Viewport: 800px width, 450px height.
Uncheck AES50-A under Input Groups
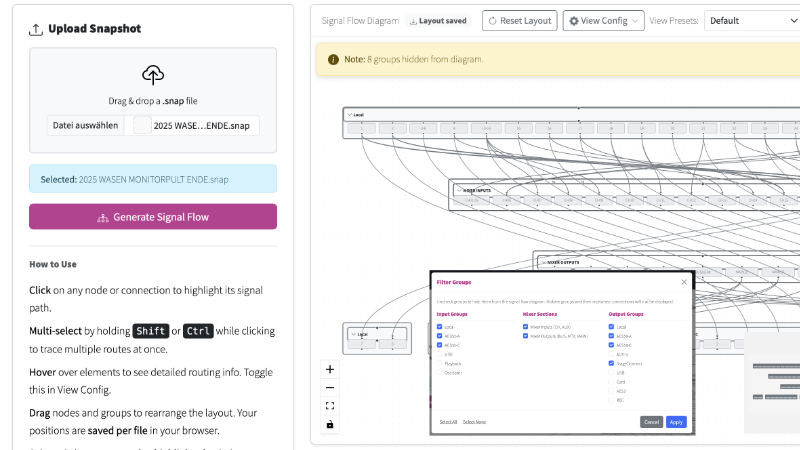click(x=439, y=336)
